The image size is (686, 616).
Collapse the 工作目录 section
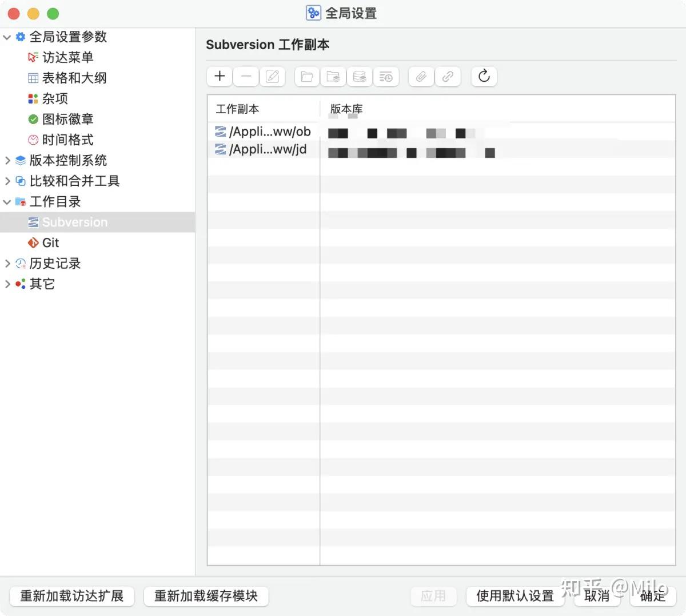coord(7,201)
